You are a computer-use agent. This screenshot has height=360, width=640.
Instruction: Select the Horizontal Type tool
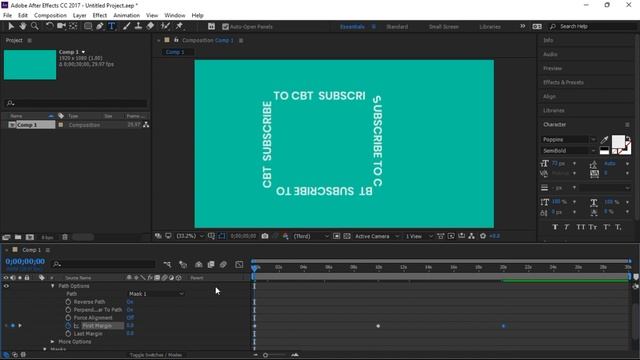click(111, 26)
